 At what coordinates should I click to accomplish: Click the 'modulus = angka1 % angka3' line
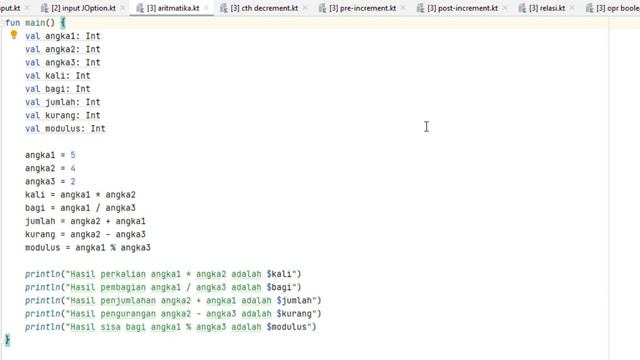click(x=88, y=247)
